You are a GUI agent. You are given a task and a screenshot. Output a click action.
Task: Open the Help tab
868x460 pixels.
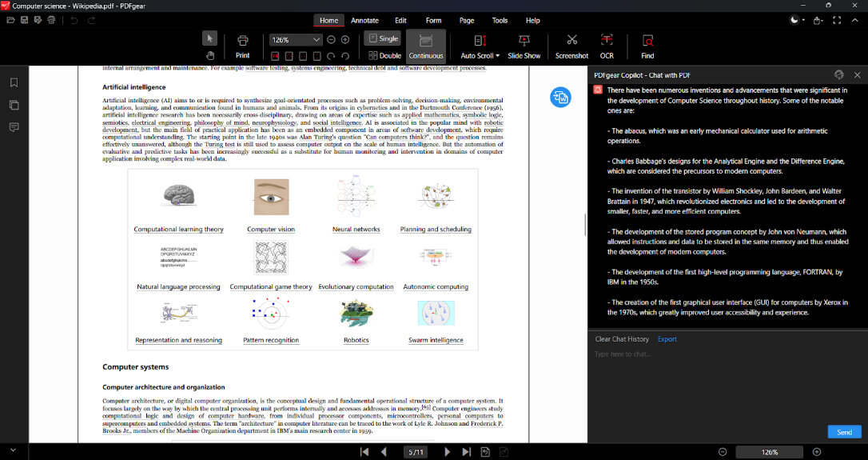(532, 21)
